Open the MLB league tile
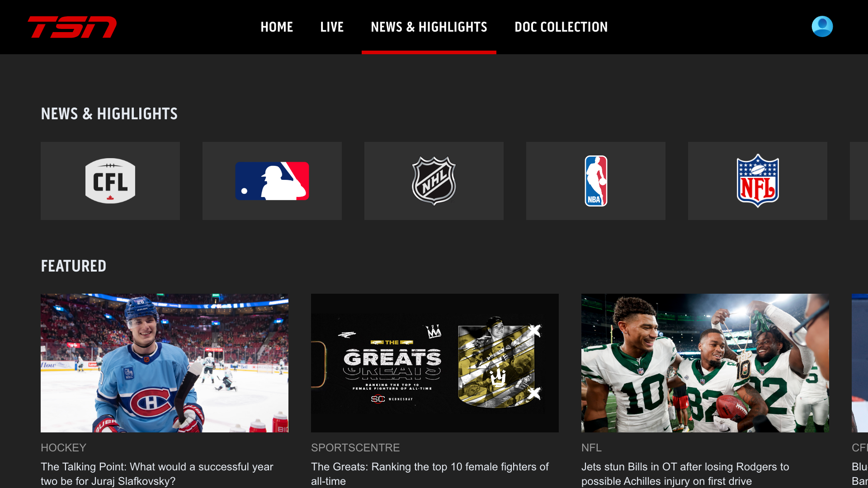Image resolution: width=868 pixels, height=488 pixels. click(x=272, y=181)
